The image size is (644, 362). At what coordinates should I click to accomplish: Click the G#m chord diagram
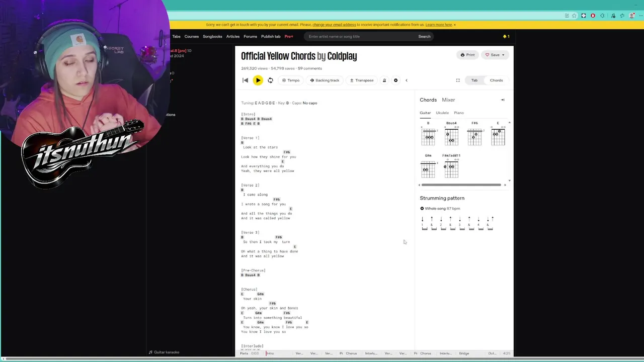pos(428,166)
